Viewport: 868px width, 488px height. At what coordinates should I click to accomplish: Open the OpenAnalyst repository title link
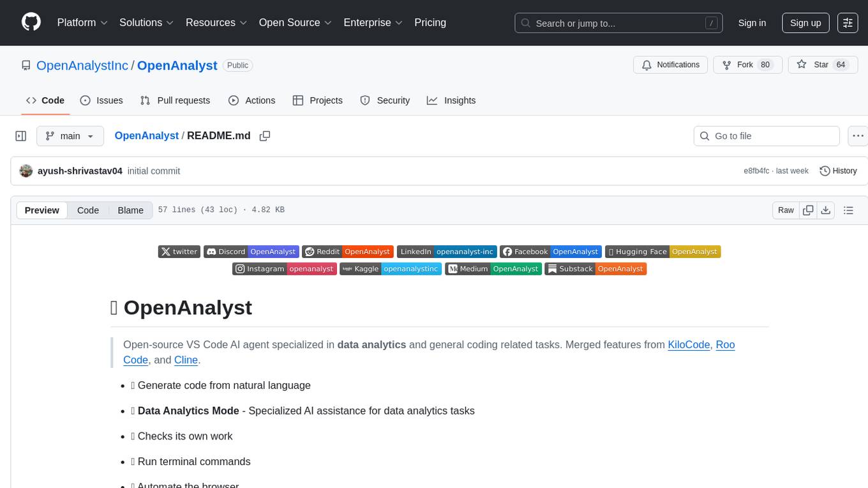[x=177, y=65]
